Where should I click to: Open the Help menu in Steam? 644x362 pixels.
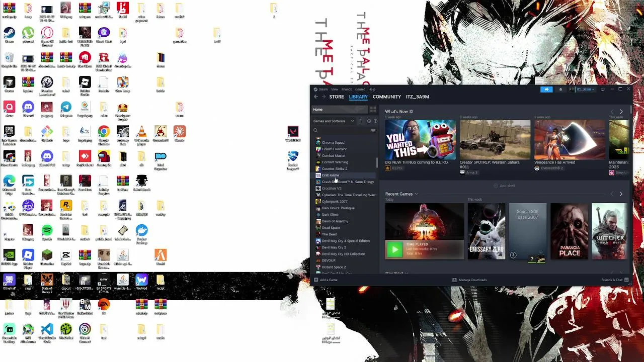pos(372,89)
